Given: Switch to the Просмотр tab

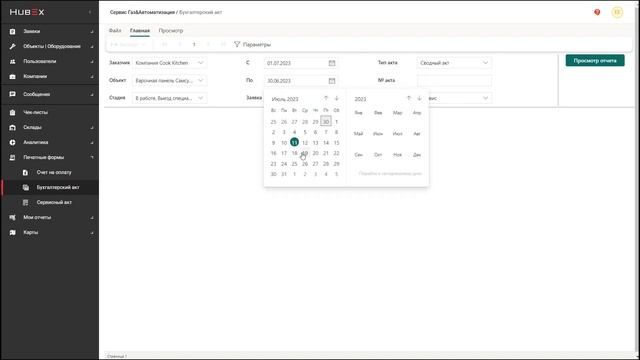Looking at the screenshot, I should pos(171,31).
